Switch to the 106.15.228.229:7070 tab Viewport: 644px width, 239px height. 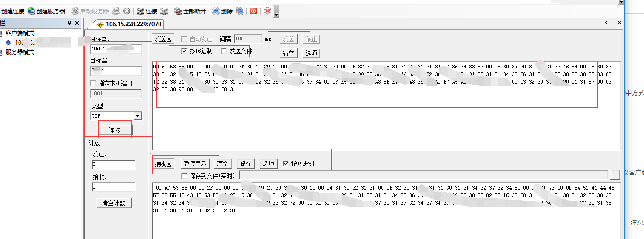[x=131, y=24]
